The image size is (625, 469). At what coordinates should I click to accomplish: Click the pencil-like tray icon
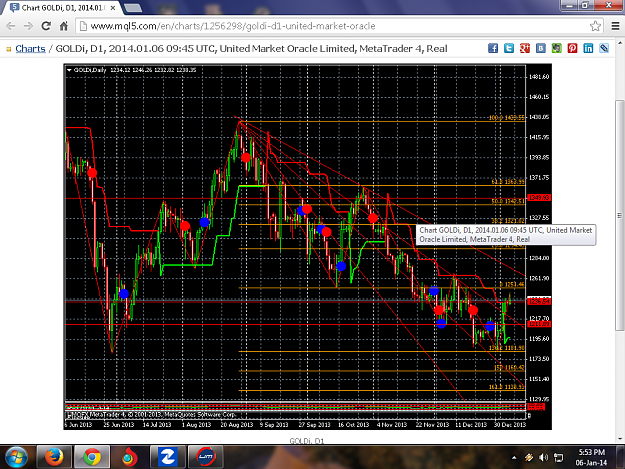(529, 457)
